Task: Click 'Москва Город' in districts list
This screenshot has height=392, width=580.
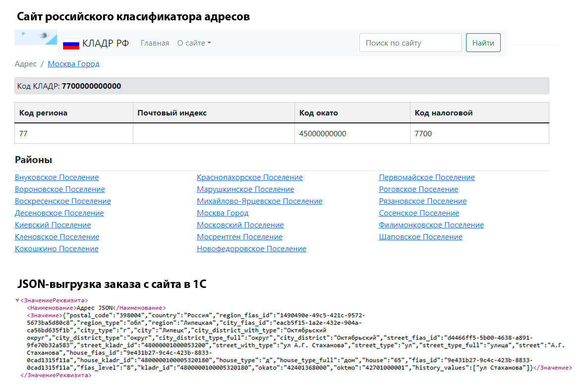Action: click(x=223, y=213)
